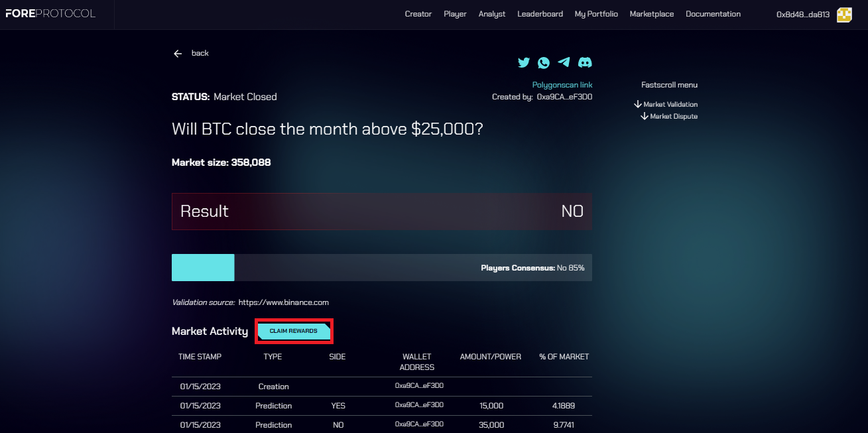Click the binance.com validation source URL
Image resolution: width=868 pixels, height=433 pixels.
tap(284, 302)
